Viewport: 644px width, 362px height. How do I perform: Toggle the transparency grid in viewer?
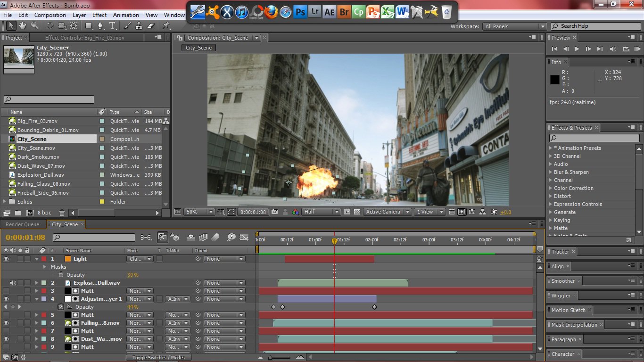[x=357, y=212]
